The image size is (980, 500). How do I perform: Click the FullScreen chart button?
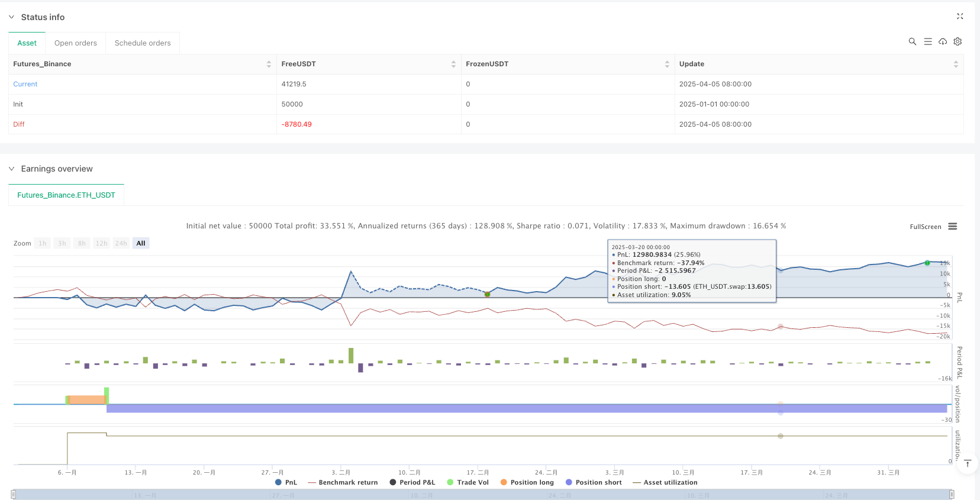pos(925,227)
